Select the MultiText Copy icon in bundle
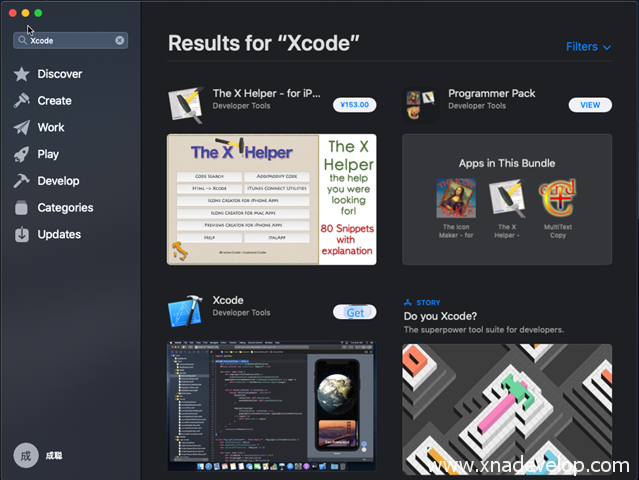The width and height of the screenshot is (639, 480). click(557, 198)
